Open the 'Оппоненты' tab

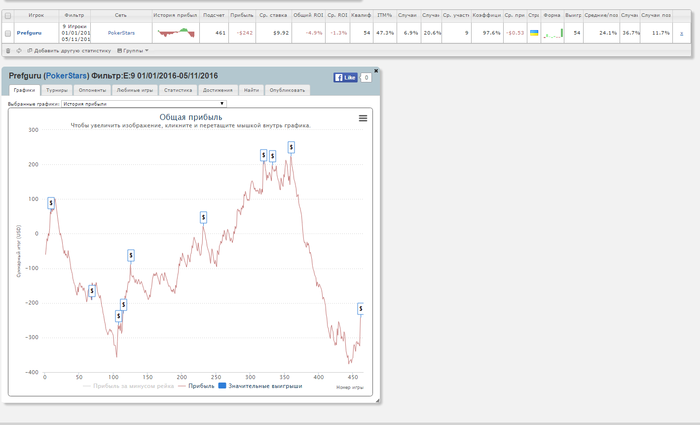coord(92,90)
